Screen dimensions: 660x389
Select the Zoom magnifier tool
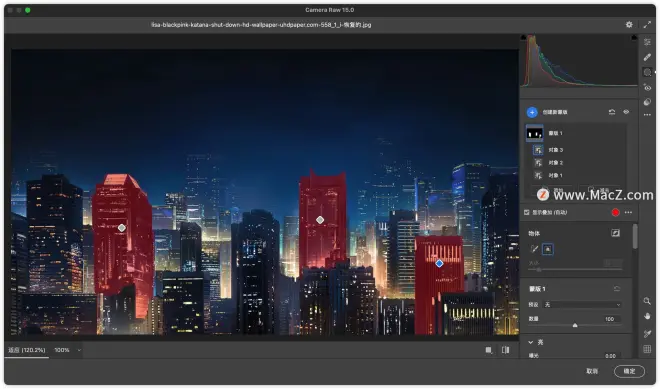pos(647,301)
